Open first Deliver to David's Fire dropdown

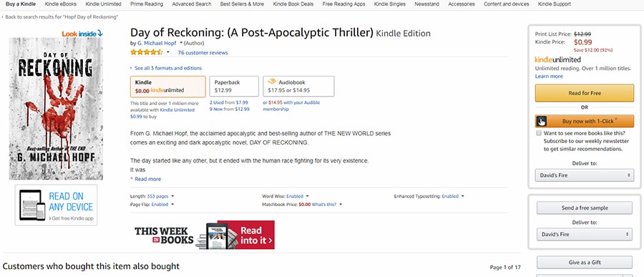tap(585, 175)
